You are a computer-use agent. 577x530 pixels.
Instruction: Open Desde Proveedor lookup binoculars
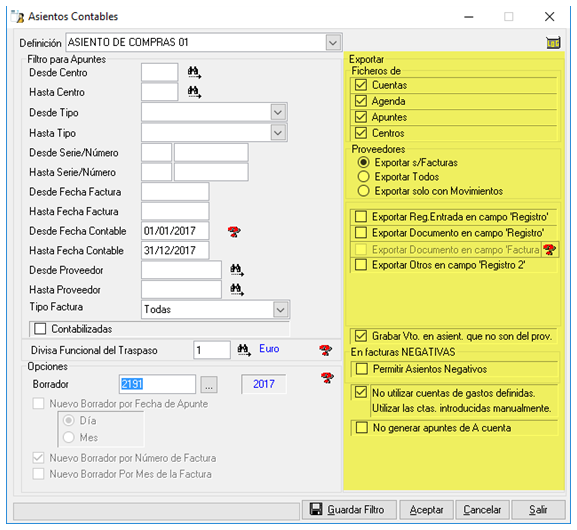[237, 270]
